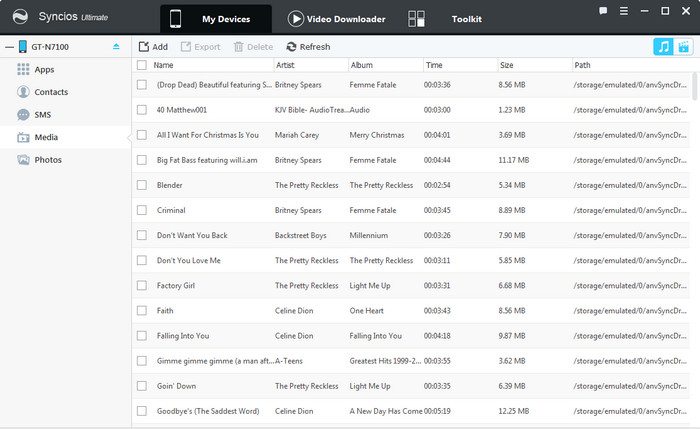Viewport: 700px width, 429px height.
Task: Check the 40 Matthew001 checkbox
Action: pos(142,110)
